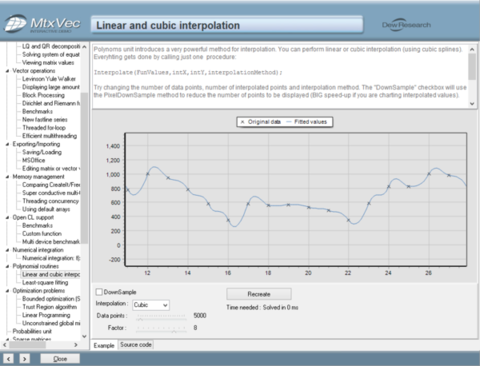480x366 pixels.
Task: Collapse the Vector operations tree node
Action: coord(7,71)
